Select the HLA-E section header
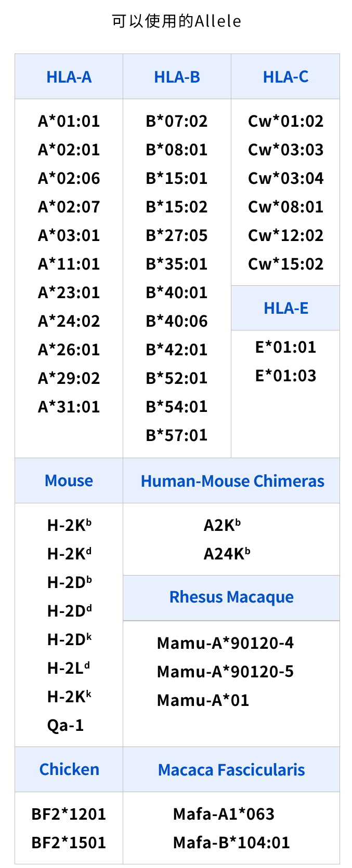The height and width of the screenshot is (868, 352). click(285, 308)
